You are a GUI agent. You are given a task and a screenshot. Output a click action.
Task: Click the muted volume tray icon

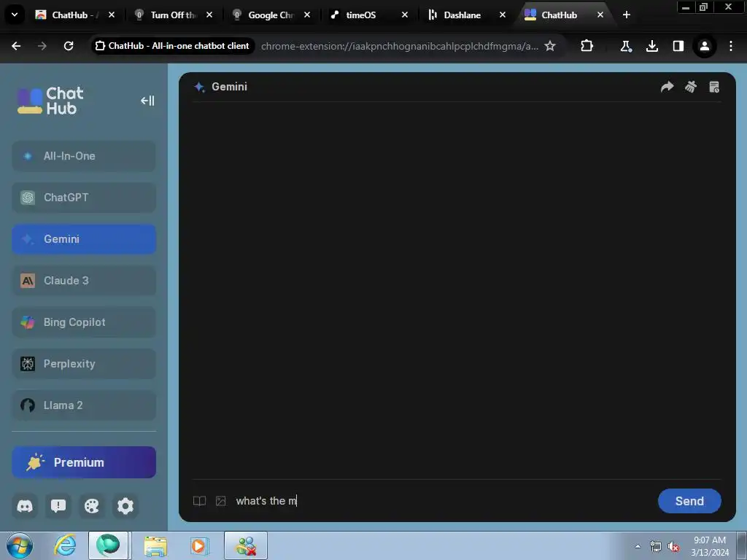click(x=673, y=546)
